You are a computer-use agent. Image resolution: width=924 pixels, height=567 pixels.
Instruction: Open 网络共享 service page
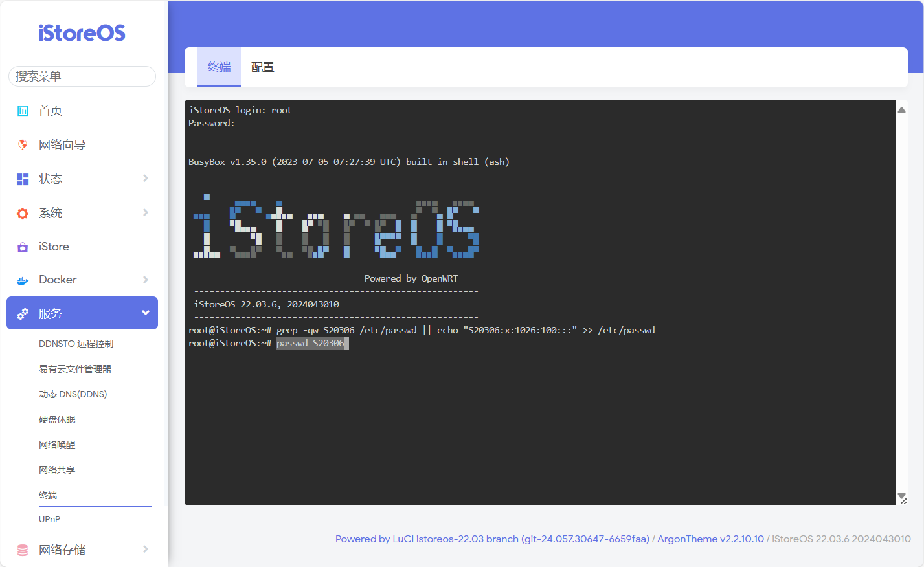pos(57,470)
